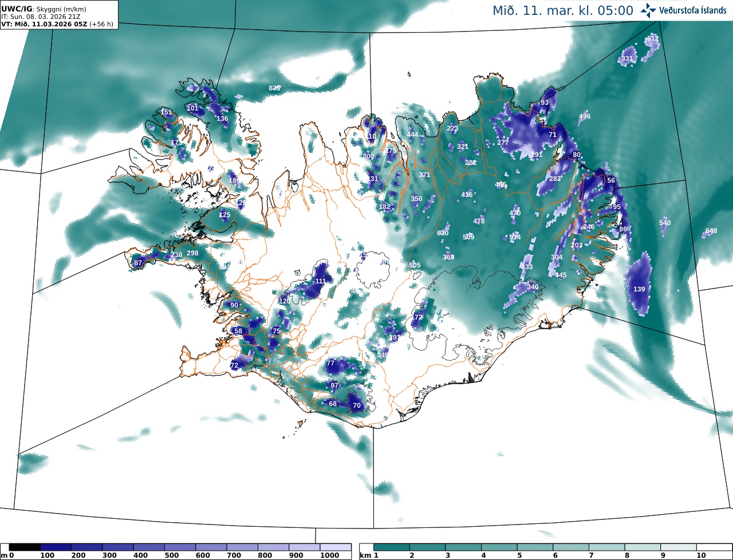Click the visibility value 478 on the map
Image resolution: width=733 pixels, height=560 pixels.
click(x=479, y=221)
